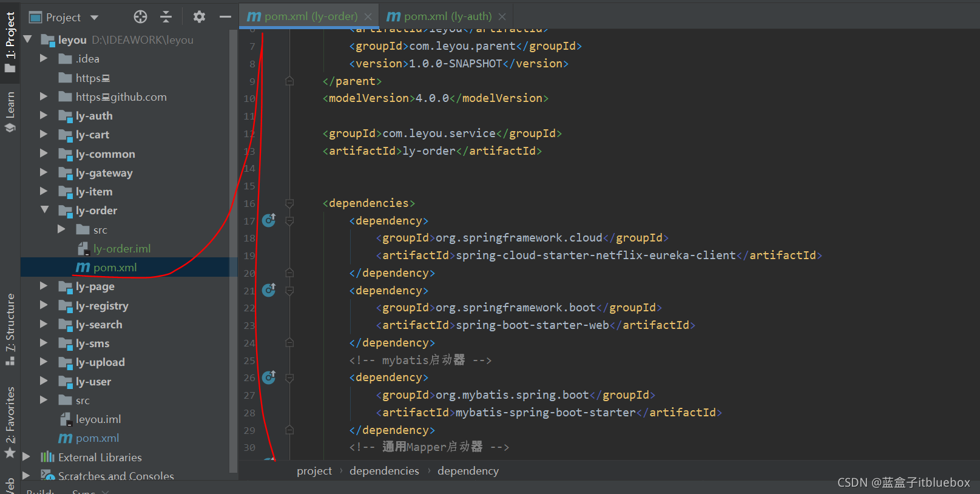980x494 pixels.
Task: Fold the dependencies block on line 16
Action: pyautogui.click(x=289, y=203)
